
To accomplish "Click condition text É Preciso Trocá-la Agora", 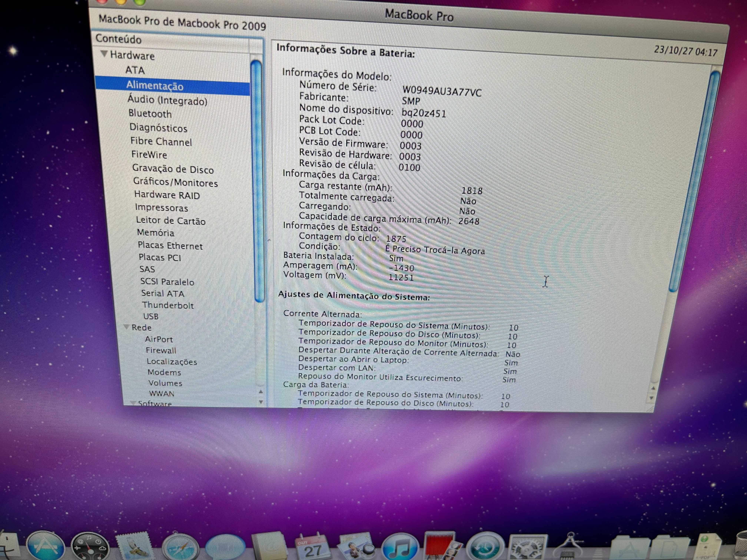I will tap(435, 250).
